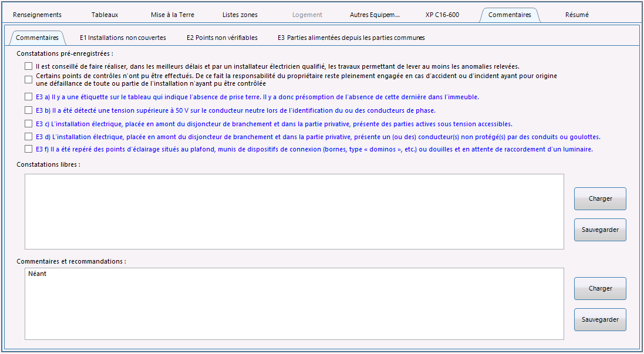Switch to the Tableaux tab

(x=104, y=15)
